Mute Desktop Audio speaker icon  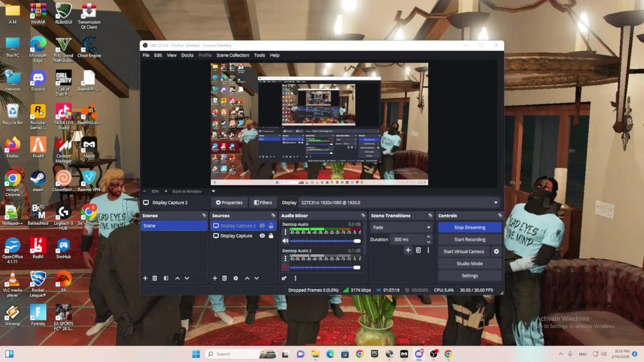point(285,241)
